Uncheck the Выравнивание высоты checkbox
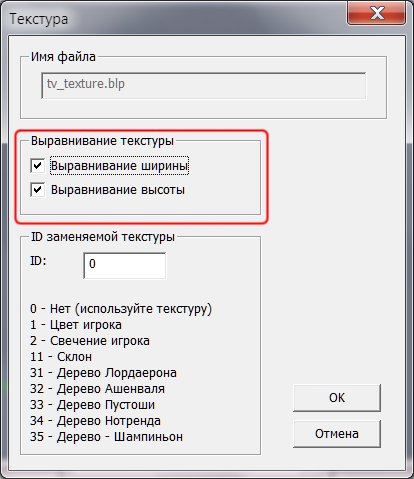The height and width of the screenshot is (479, 414). click(37, 190)
